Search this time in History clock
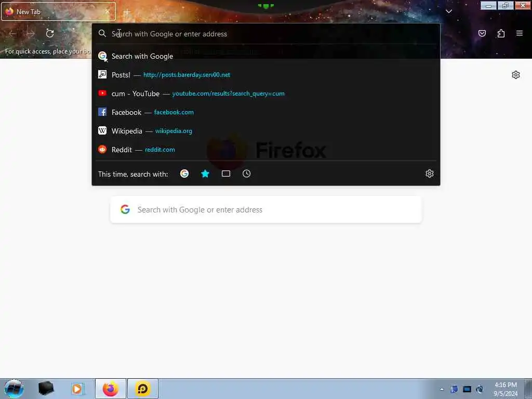Screen dimensions: 532x399 (x=247, y=174)
